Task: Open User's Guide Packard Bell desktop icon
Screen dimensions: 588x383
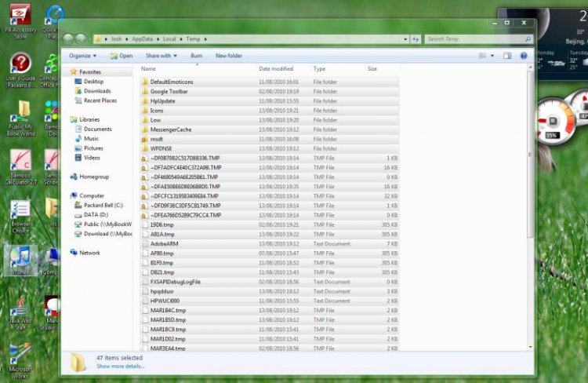Action: pos(20,71)
